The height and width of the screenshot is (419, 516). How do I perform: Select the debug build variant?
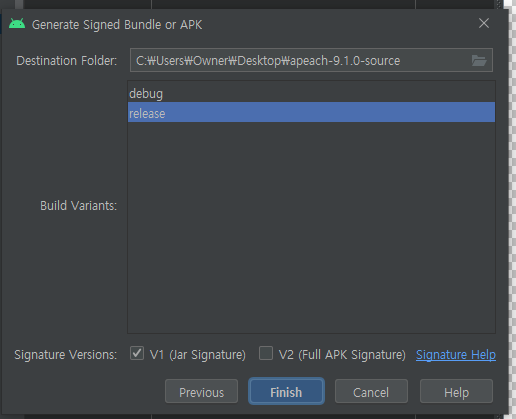click(311, 93)
